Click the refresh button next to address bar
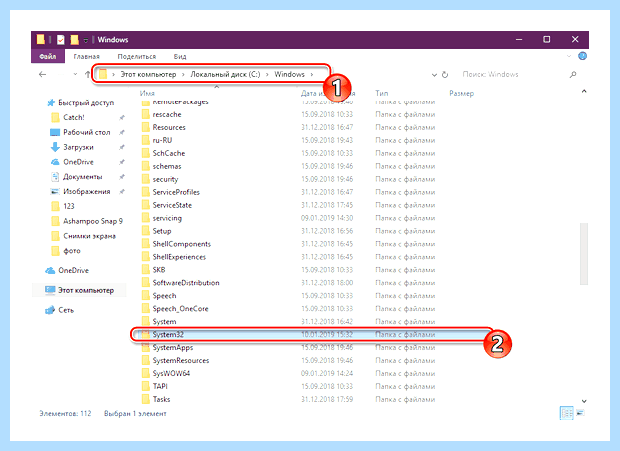Viewport: 620px width, 451px height. click(x=445, y=74)
